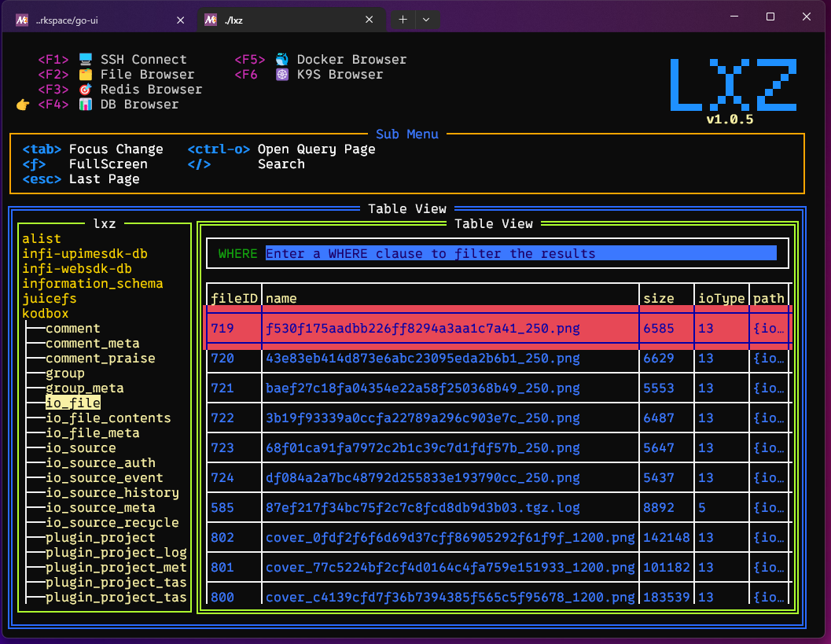
Task: Select the alist database
Action: pos(42,238)
